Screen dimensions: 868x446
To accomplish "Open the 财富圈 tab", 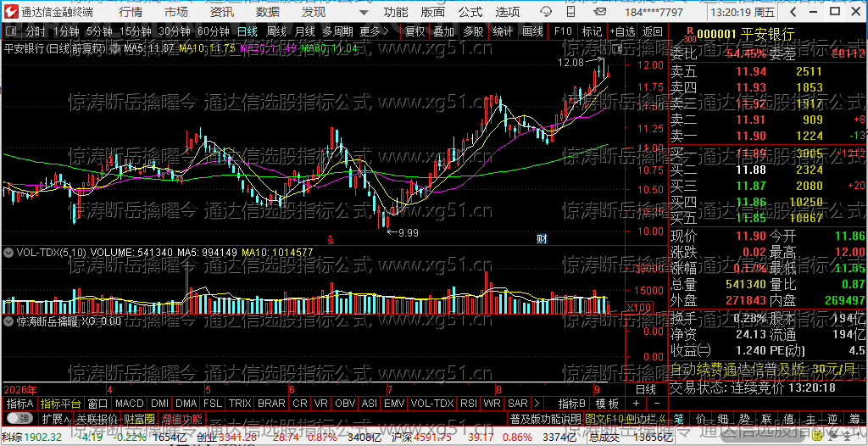I will tap(139, 418).
